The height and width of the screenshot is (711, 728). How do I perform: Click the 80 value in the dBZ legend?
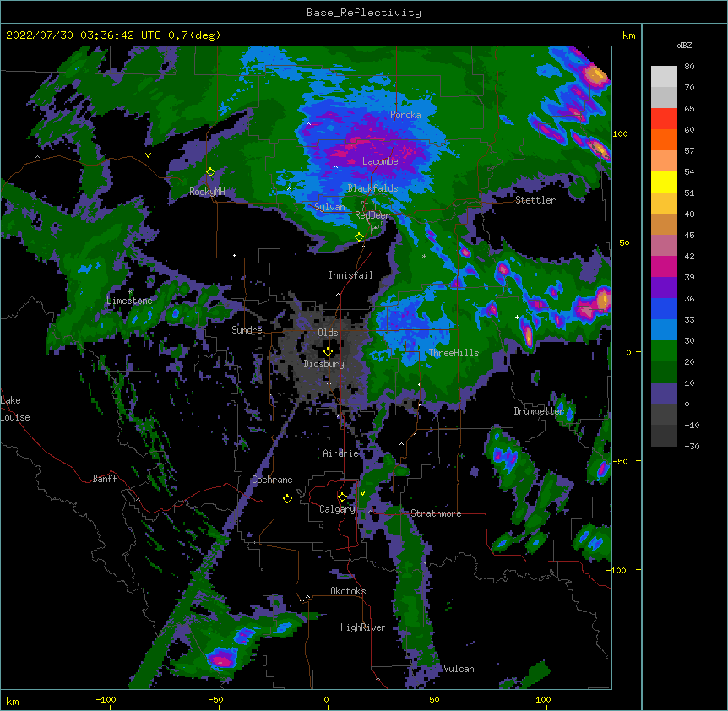[x=689, y=67]
